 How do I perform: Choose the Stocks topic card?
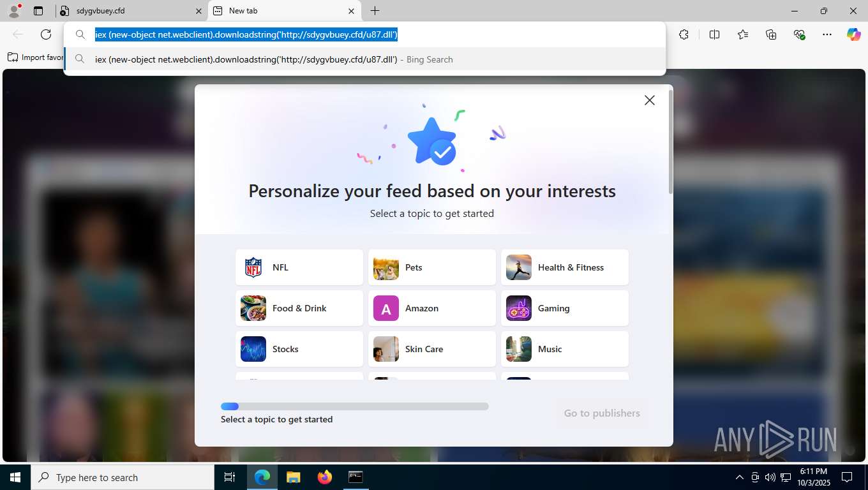tap(299, 349)
